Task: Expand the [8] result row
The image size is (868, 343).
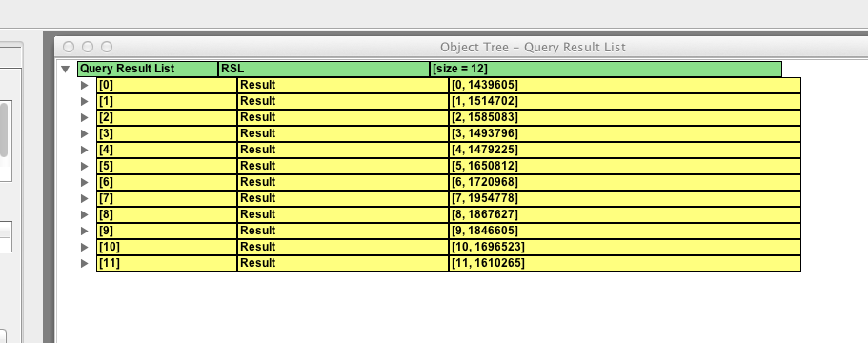Action: (x=84, y=214)
